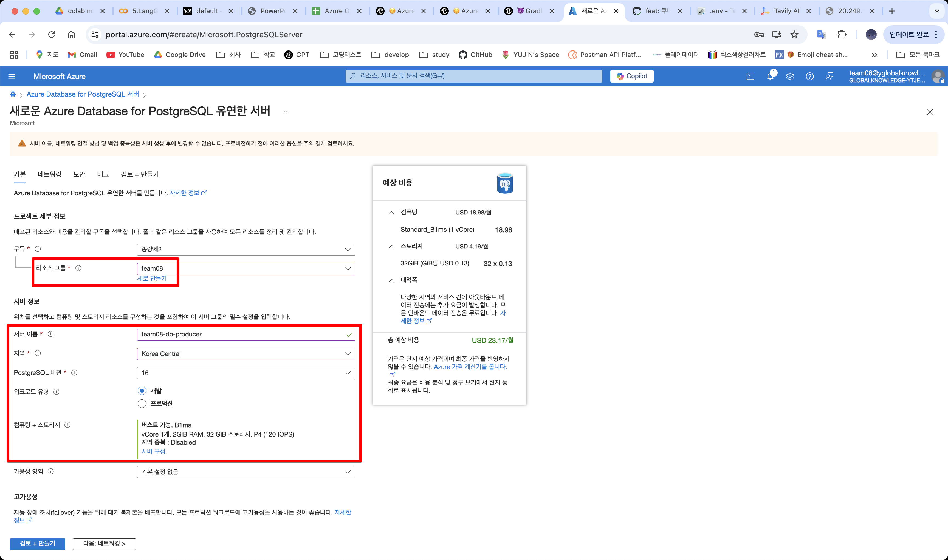Open the 모든 북마크 folder
948x560 pixels.
tap(918, 55)
